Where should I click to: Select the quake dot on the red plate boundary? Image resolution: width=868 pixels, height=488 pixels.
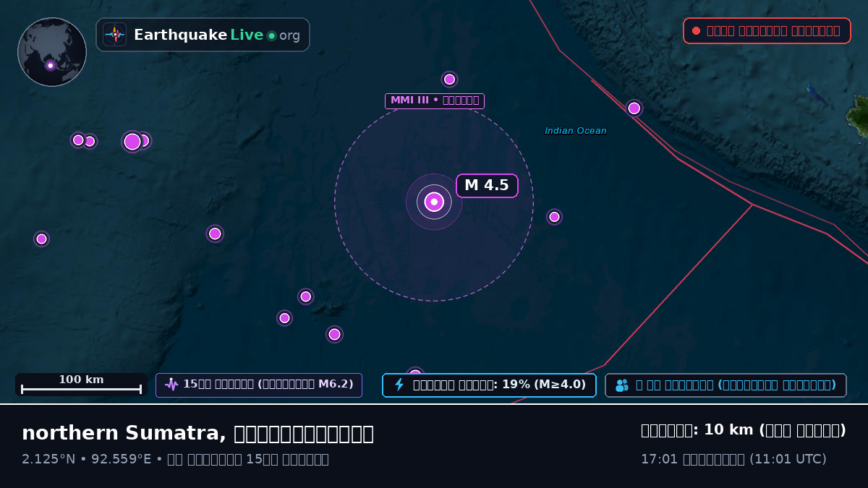pyautogui.click(x=634, y=108)
